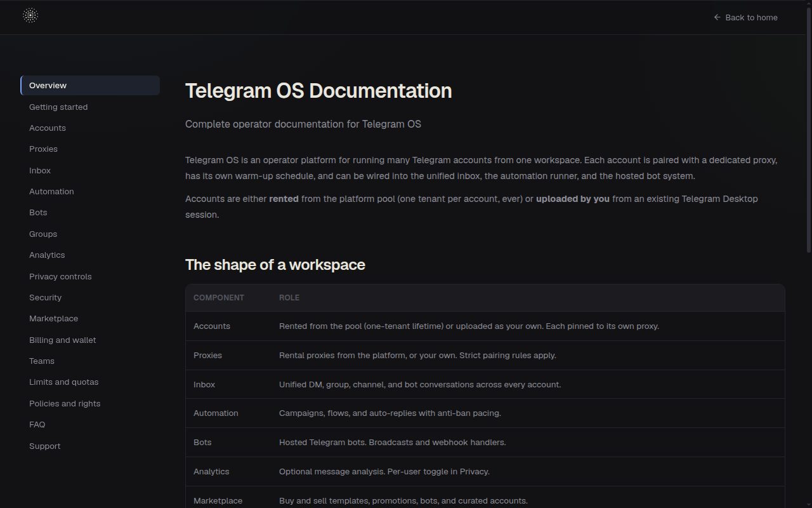The width and height of the screenshot is (812, 508).
Task: Select Groups in the navigation
Action: [90, 234]
